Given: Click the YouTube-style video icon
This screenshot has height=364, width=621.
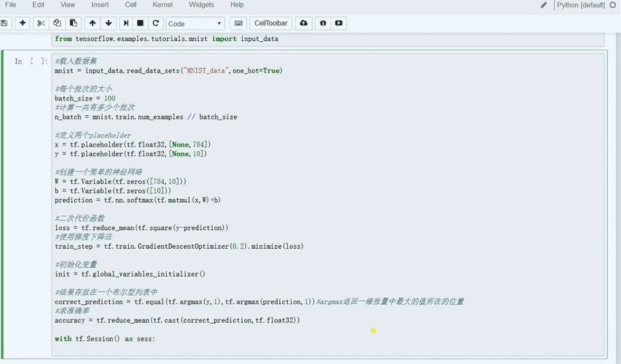Looking at the screenshot, I should click(339, 23).
